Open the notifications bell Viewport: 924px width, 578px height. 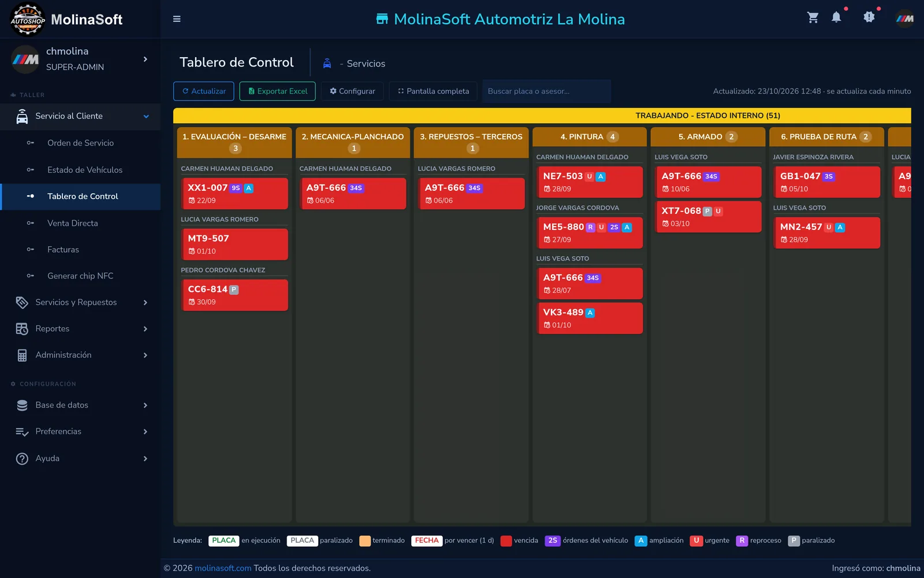(836, 18)
